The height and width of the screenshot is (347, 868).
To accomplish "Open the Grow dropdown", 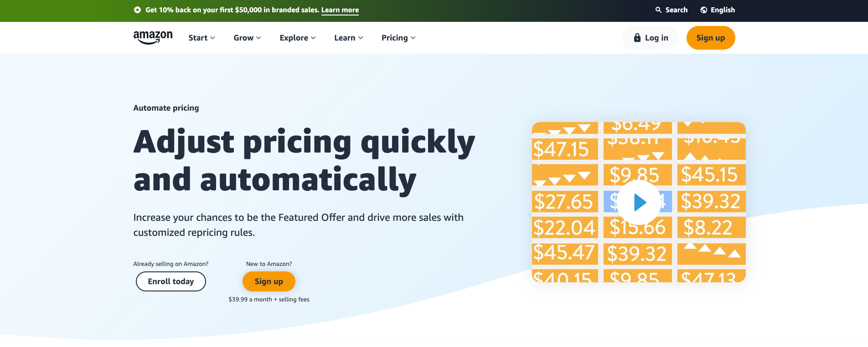I will 247,38.
